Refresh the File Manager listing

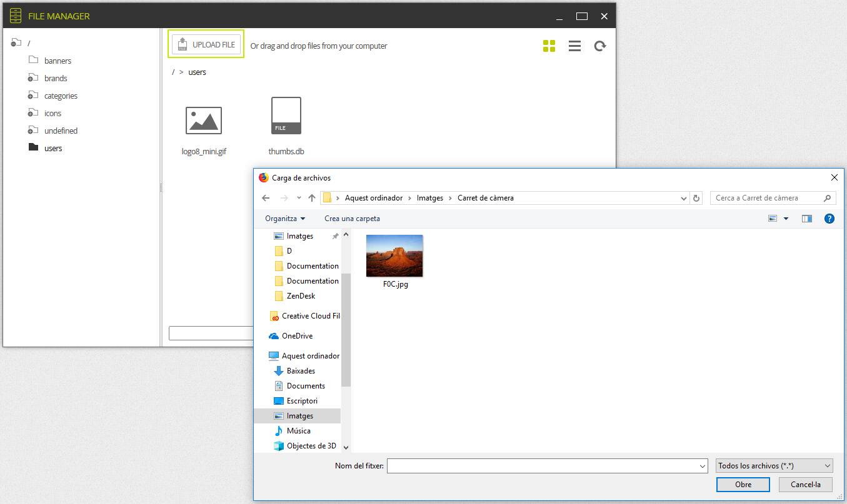(600, 46)
